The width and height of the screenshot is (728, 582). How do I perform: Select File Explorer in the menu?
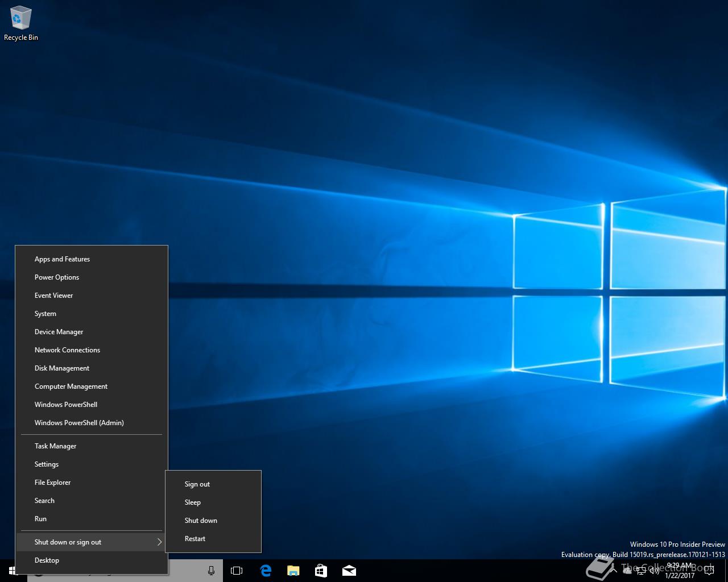[92, 483]
